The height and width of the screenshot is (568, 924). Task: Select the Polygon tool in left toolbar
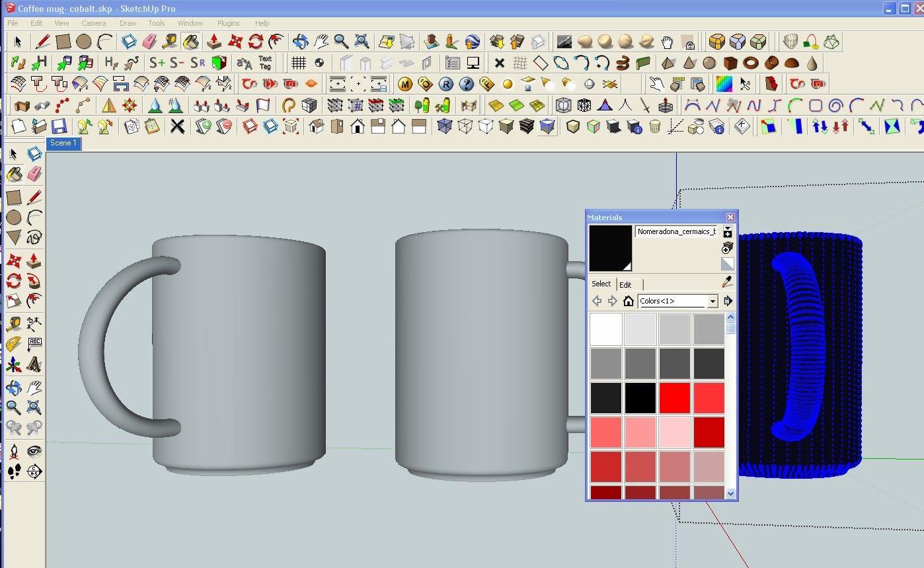(x=14, y=237)
